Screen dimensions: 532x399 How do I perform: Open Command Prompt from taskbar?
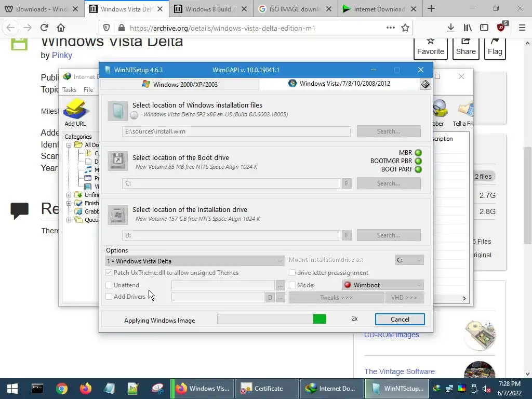37,389
